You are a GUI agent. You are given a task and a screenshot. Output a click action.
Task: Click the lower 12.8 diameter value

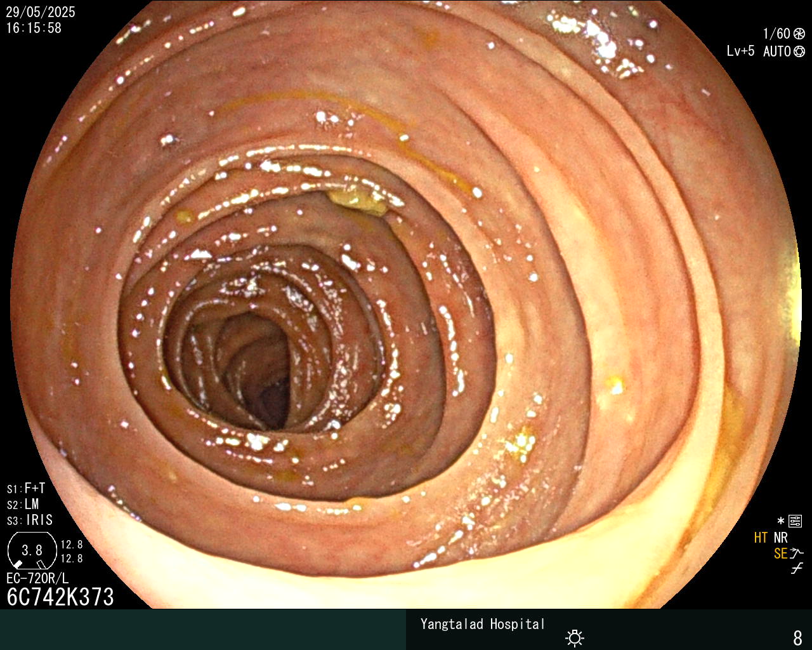pyautogui.click(x=72, y=559)
